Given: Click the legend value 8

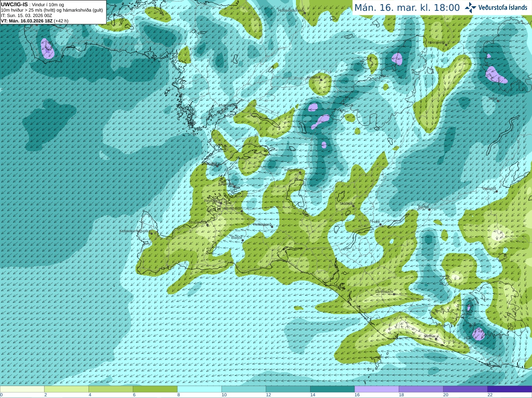Looking at the screenshot, I should (179, 395).
